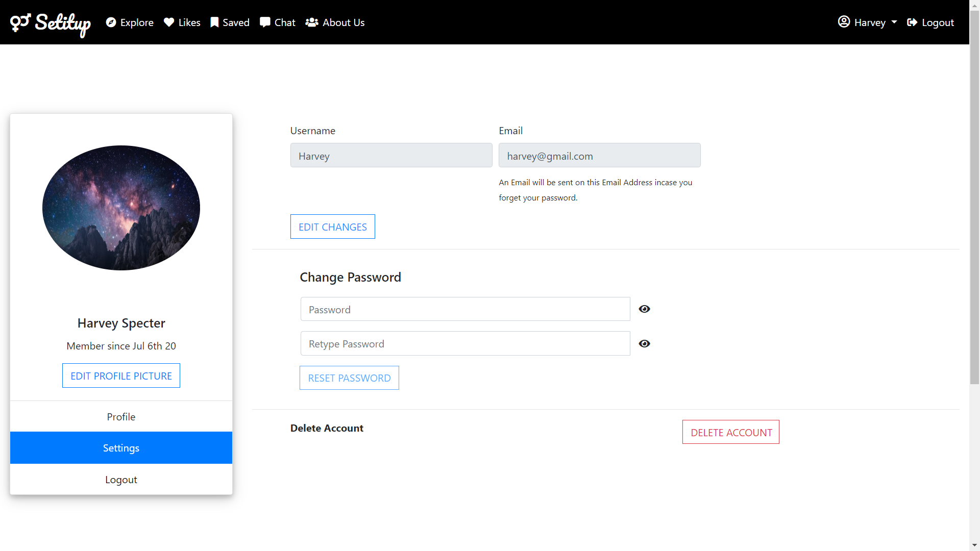The height and width of the screenshot is (551, 980).
Task: Open Chat via speech bubble icon
Action: (265, 22)
